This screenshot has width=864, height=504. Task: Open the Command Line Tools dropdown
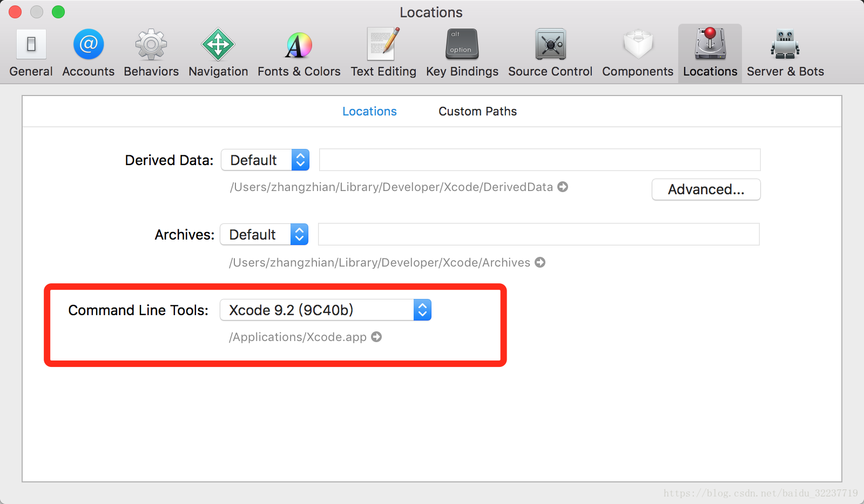point(326,310)
